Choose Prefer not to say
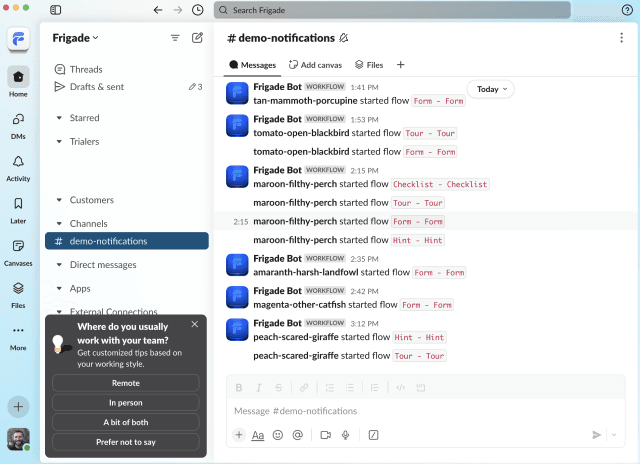The height and width of the screenshot is (464, 640). tap(126, 442)
